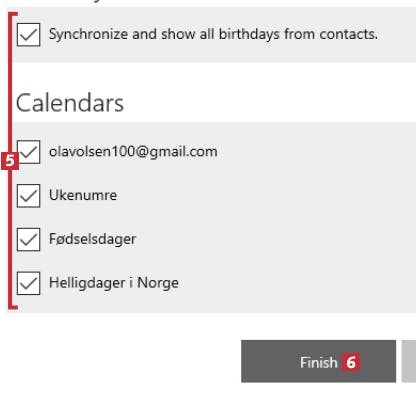Click the 'Synchronize and show all birthdays' label text
This screenshot has height=396, width=416.
click(x=213, y=34)
